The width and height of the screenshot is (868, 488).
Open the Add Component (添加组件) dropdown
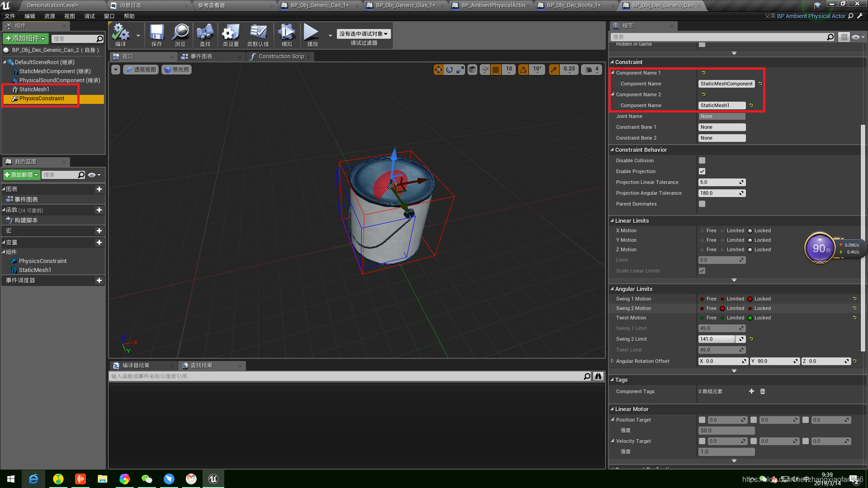pos(26,39)
